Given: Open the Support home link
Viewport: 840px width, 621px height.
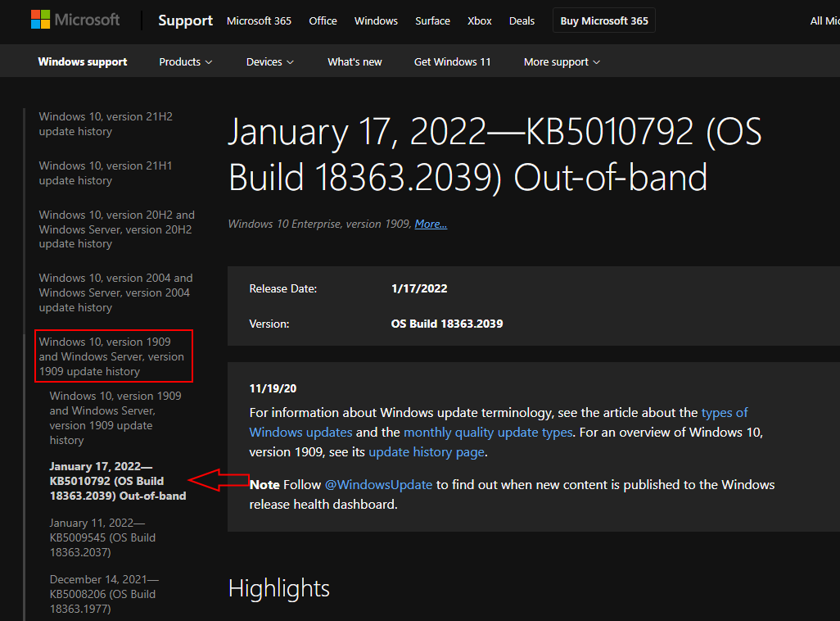Looking at the screenshot, I should pos(185,20).
